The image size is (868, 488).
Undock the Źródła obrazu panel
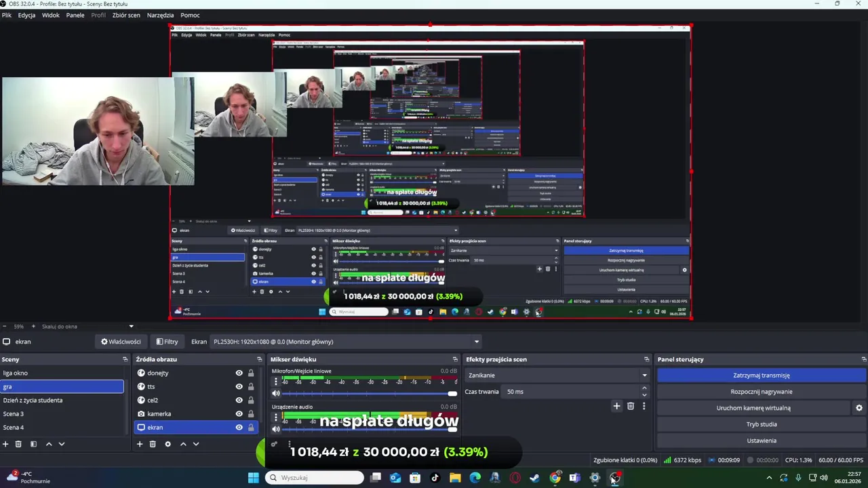(259, 359)
